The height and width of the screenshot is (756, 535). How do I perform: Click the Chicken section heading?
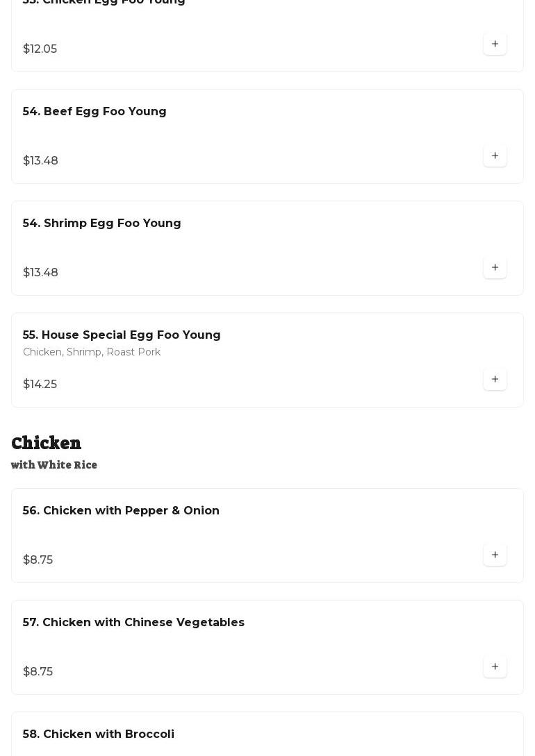pyautogui.click(x=46, y=443)
